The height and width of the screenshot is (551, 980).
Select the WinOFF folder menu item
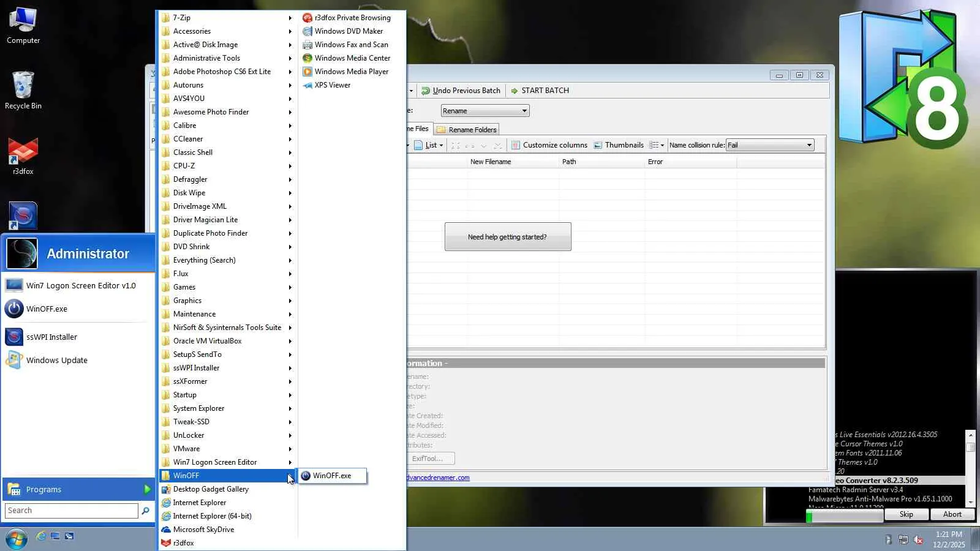click(x=227, y=476)
